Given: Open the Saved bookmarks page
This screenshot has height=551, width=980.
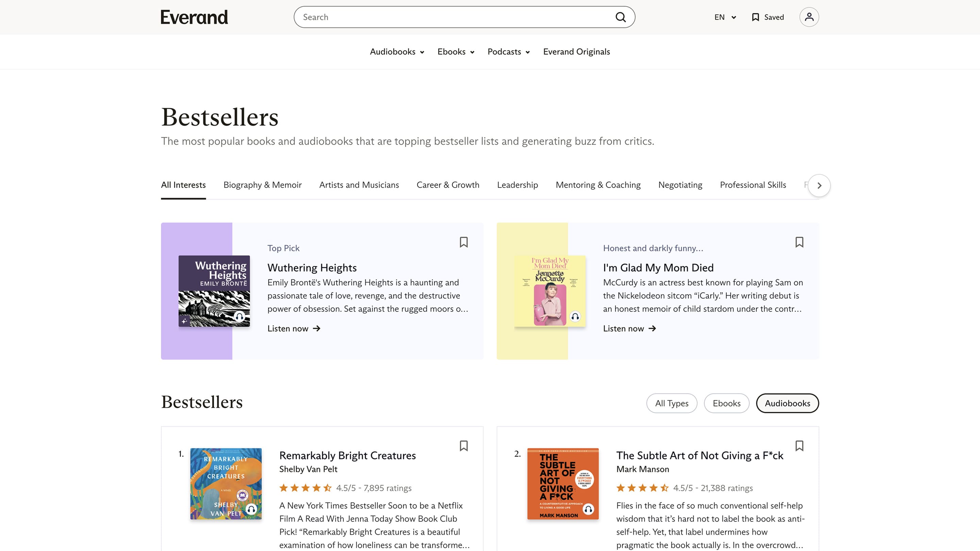Looking at the screenshot, I should point(767,17).
